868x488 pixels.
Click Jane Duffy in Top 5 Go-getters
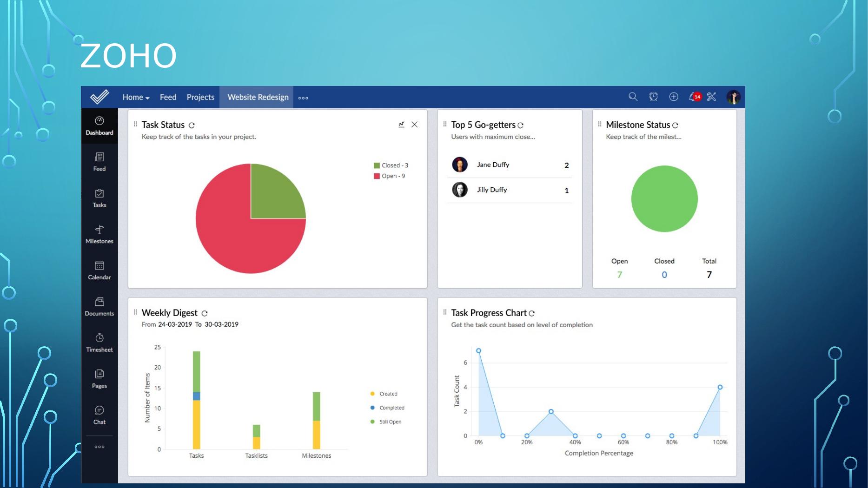[x=493, y=165]
